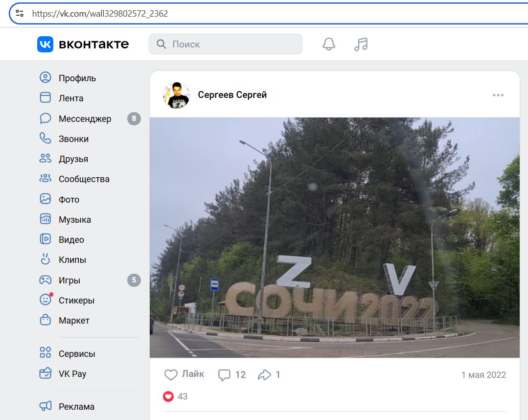
Task: Click the red heart reactions icon
Action: (x=168, y=397)
